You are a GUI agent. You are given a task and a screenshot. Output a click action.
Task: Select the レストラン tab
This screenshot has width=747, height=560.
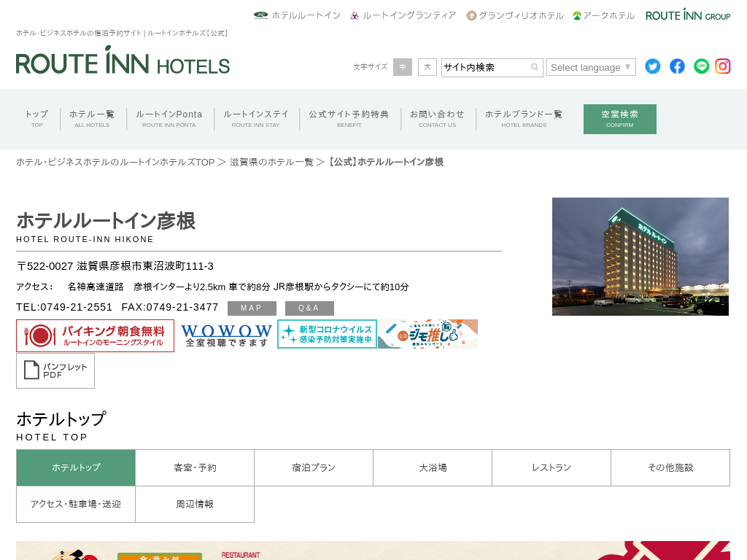tap(551, 468)
